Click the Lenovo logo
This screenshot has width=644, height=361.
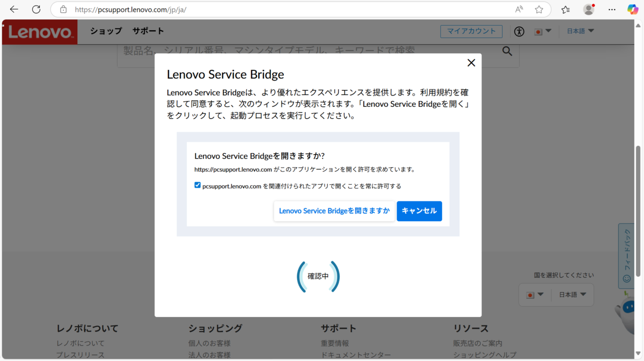click(40, 32)
